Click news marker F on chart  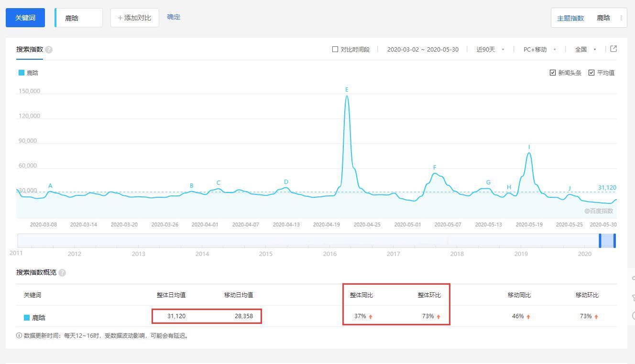[x=435, y=167]
